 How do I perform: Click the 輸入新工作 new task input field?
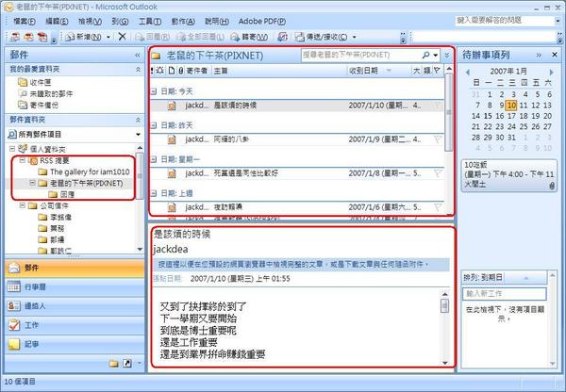pos(505,294)
